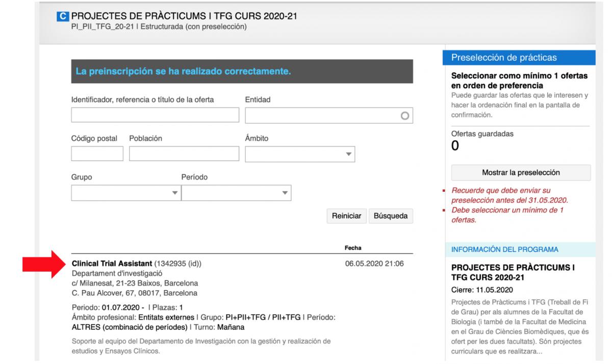Screen dimensions: 612x364
Task: Click the green preinscripción success banner
Action: point(242,71)
